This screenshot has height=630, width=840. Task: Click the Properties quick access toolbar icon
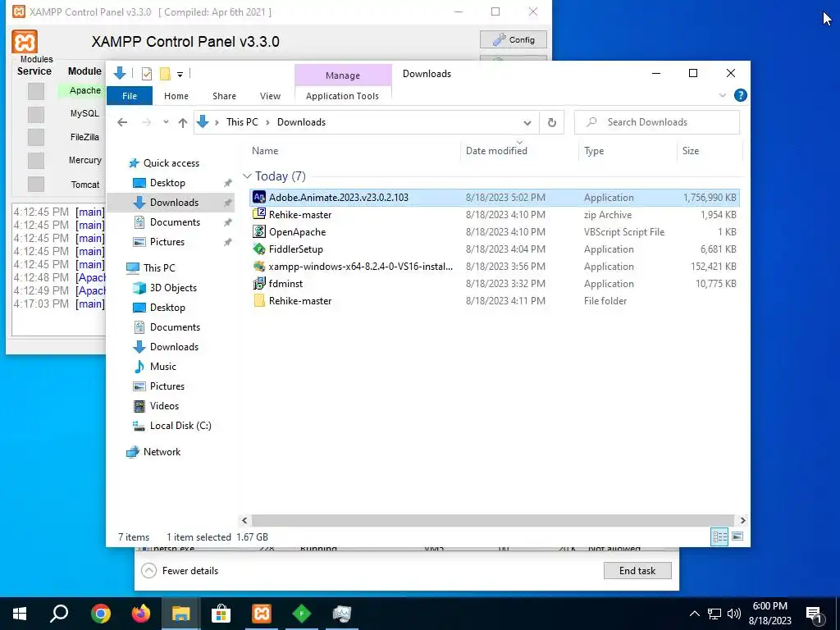coord(146,74)
